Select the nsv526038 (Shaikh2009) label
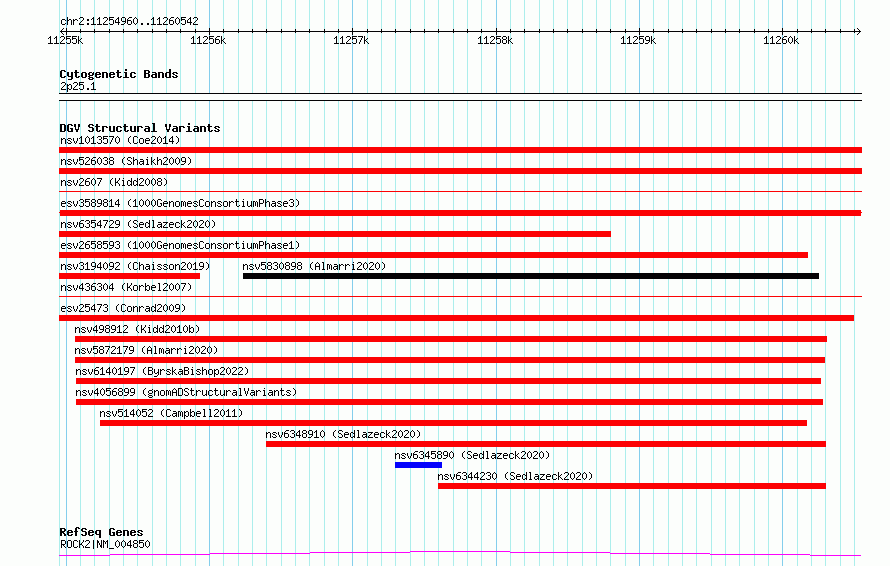The image size is (890, 566). pos(126,161)
